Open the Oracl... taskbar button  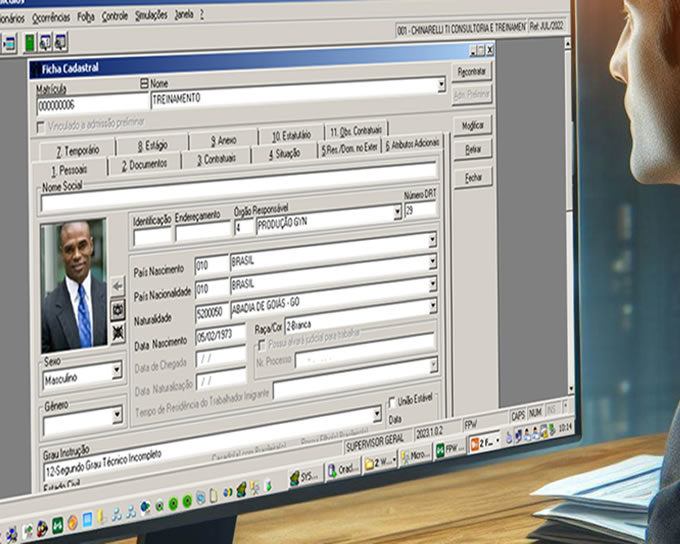[343, 470]
